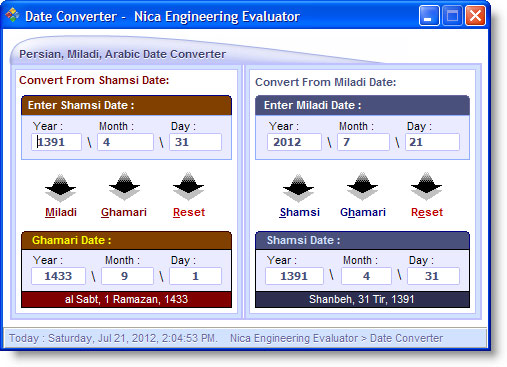507x367 pixels.
Task: Click the Shamsi link in Miladi panel
Action: tap(300, 212)
